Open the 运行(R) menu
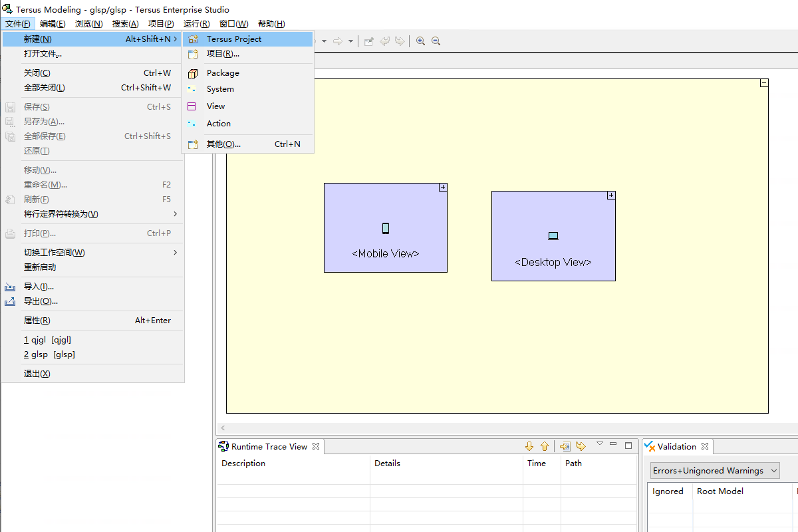798x532 pixels. (197, 24)
